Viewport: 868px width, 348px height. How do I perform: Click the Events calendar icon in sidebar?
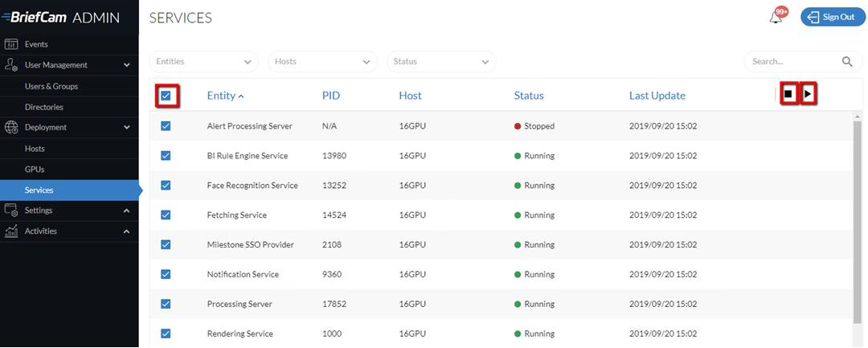pyautogui.click(x=11, y=44)
